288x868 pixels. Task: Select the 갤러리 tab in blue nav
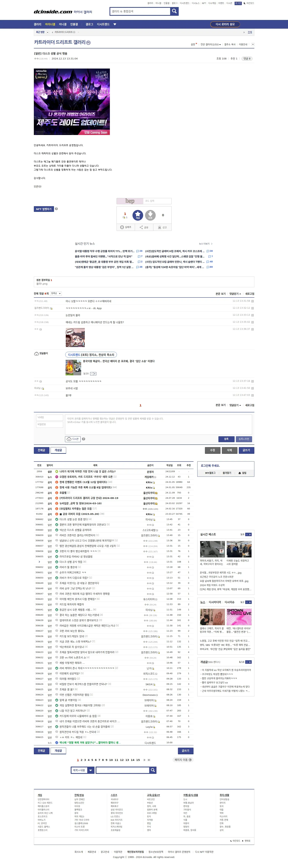(37, 24)
